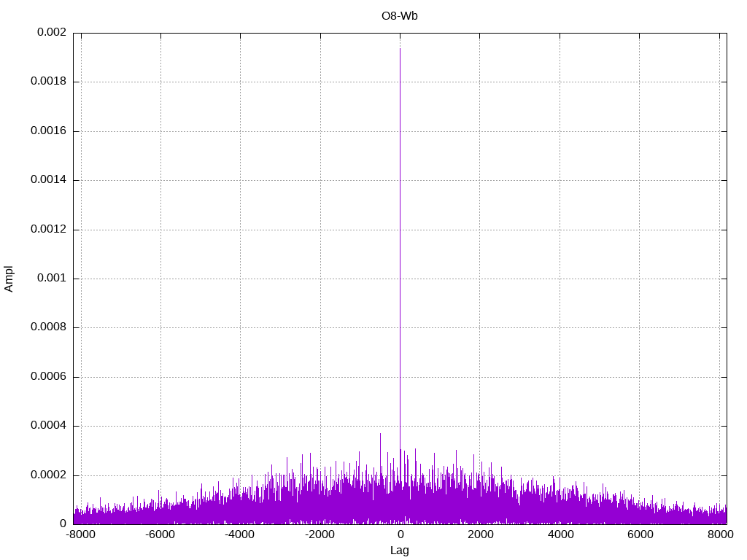The height and width of the screenshot is (560, 747).
Task: Select the -8000 x-axis tick label
Action: (x=80, y=534)
